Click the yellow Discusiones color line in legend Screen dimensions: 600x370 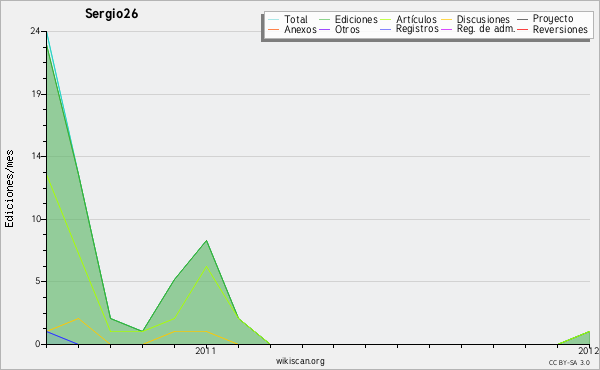click(x=447, y=19)
